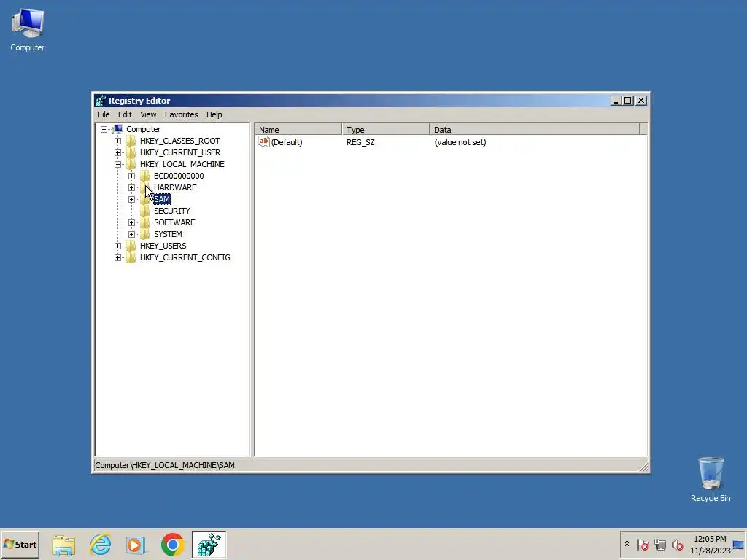747x560 pixels.
Task: Click the Action Center flag tray icon
Action: pos(643,544)
